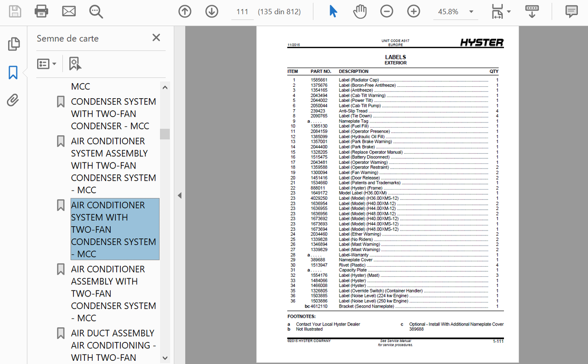Image resolution: width=588 pixels, height=364 pixels.
Task: Click 'Contact Your Local Hyster Dealer' footnote
Action: click(x=328, y=324)
